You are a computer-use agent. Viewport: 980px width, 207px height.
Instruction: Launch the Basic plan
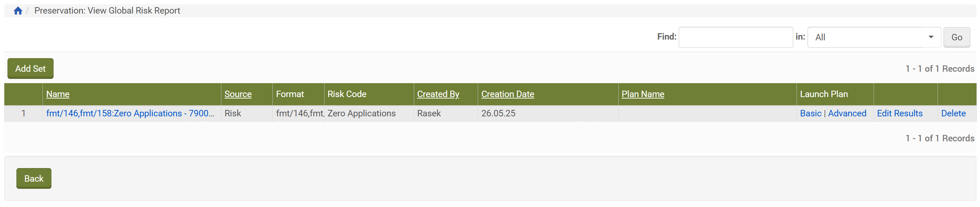point(810,113)
